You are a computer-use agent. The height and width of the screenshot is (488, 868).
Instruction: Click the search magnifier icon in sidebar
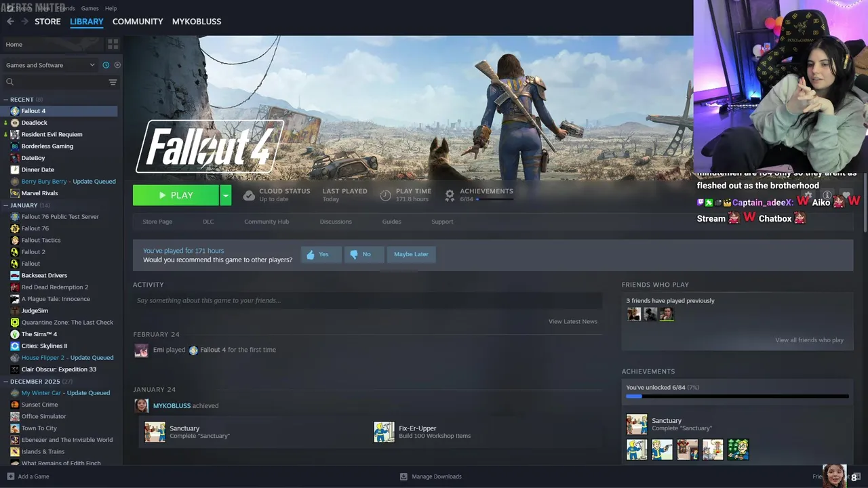(9, 82)
